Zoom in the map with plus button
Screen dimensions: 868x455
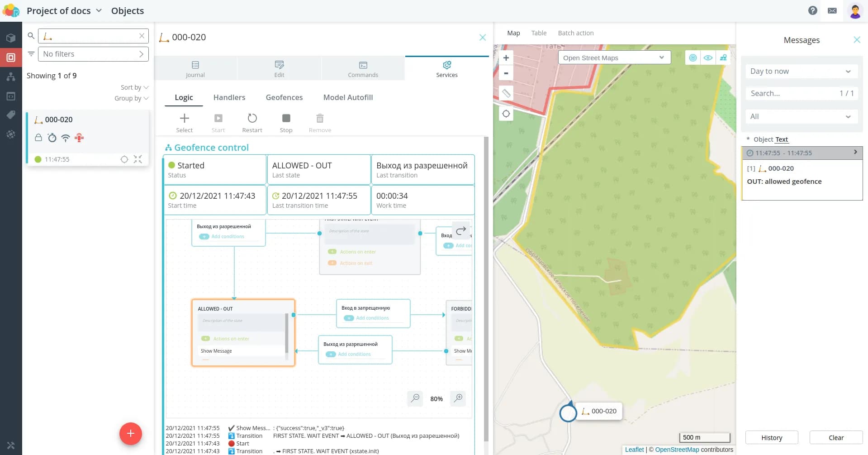pos(506,58)
